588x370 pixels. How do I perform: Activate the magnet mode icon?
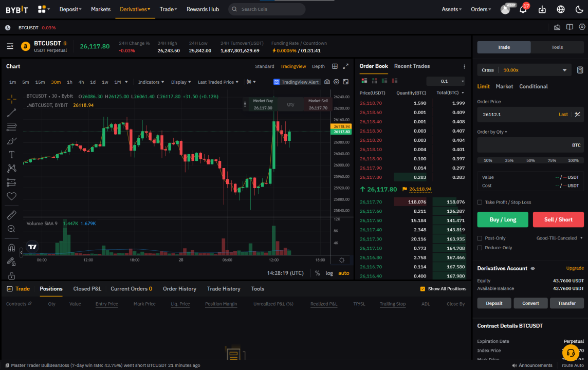pyautogui.click(x=12, y=247)
